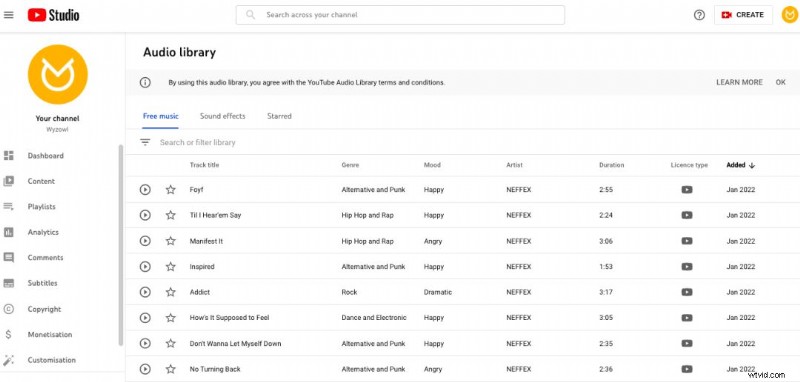Play the track Foyf
This screenshot has height=382, width=800.
tap(145, 190)
